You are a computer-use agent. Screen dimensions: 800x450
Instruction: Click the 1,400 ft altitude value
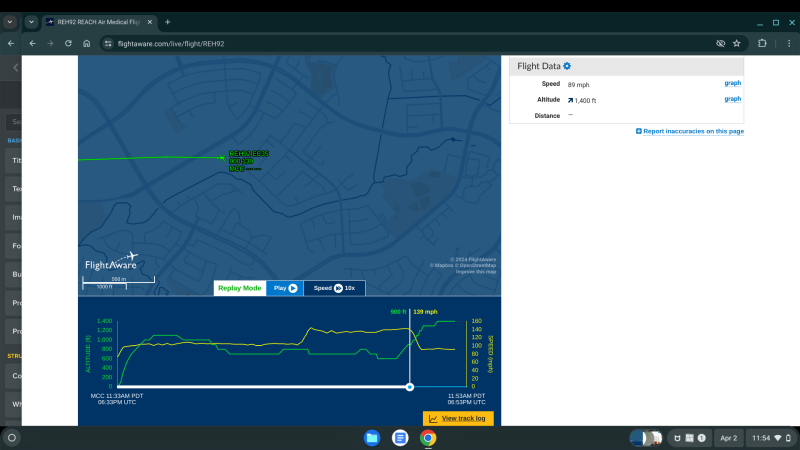[x=585, y=101]
